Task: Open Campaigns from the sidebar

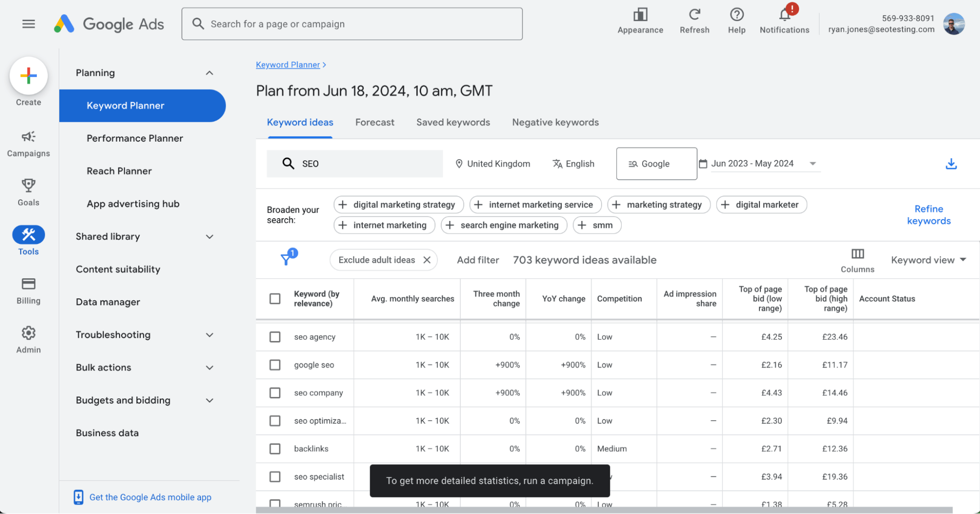Action: click(28, 144)
